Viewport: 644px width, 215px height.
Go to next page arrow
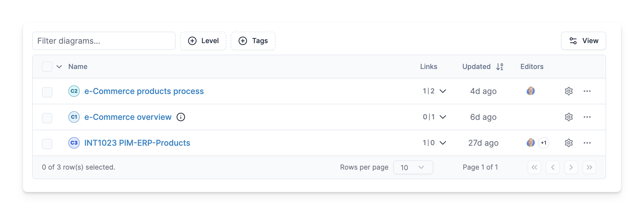(x=571, y=167)
